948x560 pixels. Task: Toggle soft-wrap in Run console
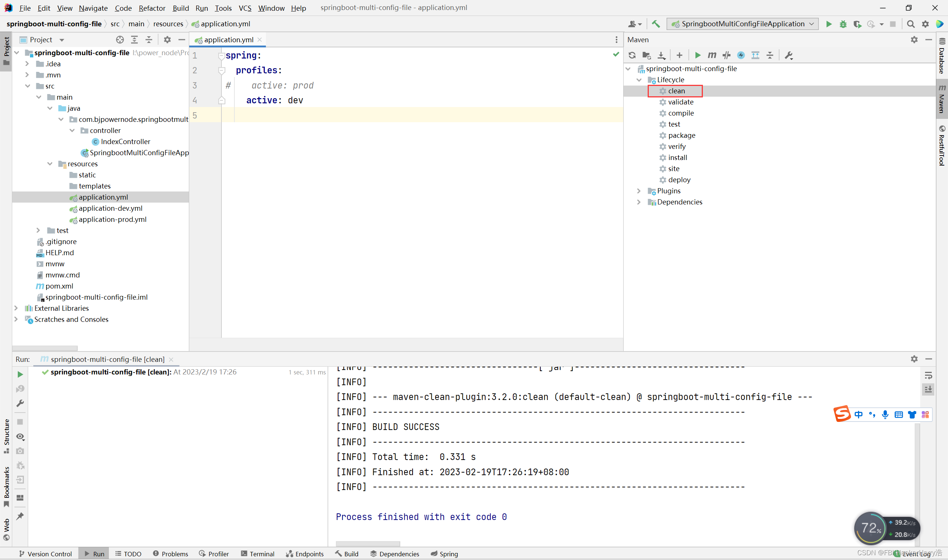[928, 376]
